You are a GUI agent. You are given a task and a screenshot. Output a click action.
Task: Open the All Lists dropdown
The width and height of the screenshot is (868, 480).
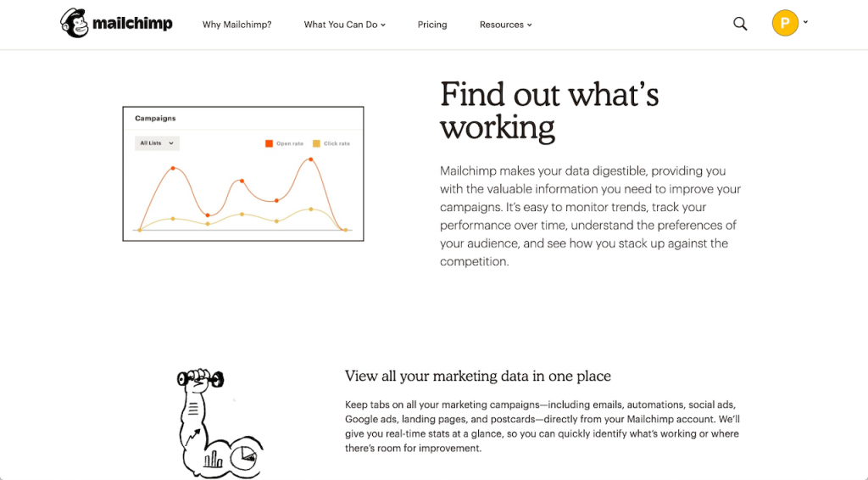pos(157,143)
